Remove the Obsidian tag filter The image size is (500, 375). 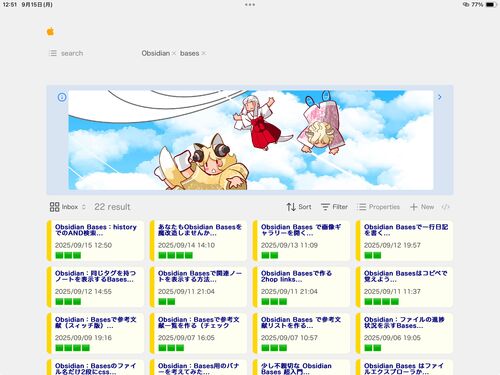174,53
